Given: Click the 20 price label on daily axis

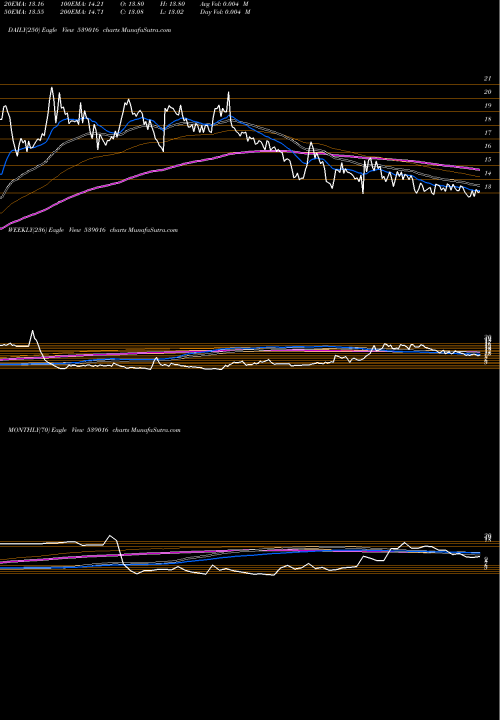Looking at the screenshot, I should (487, 92).
